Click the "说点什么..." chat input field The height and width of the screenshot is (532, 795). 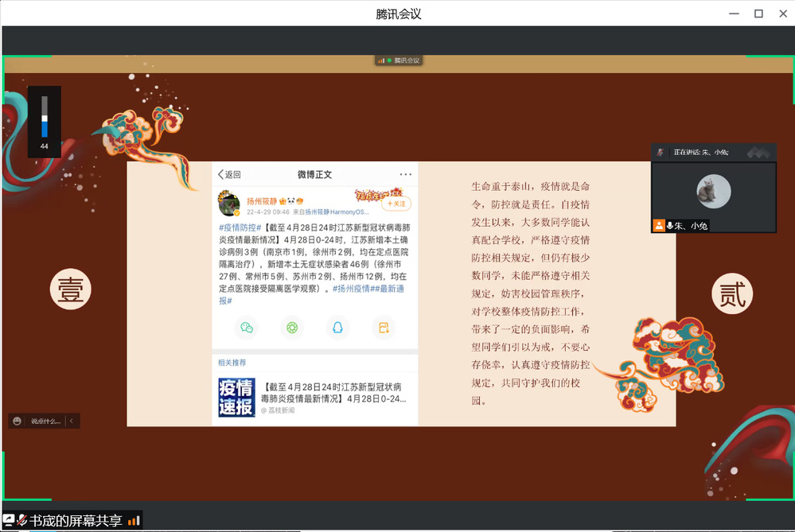[45, 421]
